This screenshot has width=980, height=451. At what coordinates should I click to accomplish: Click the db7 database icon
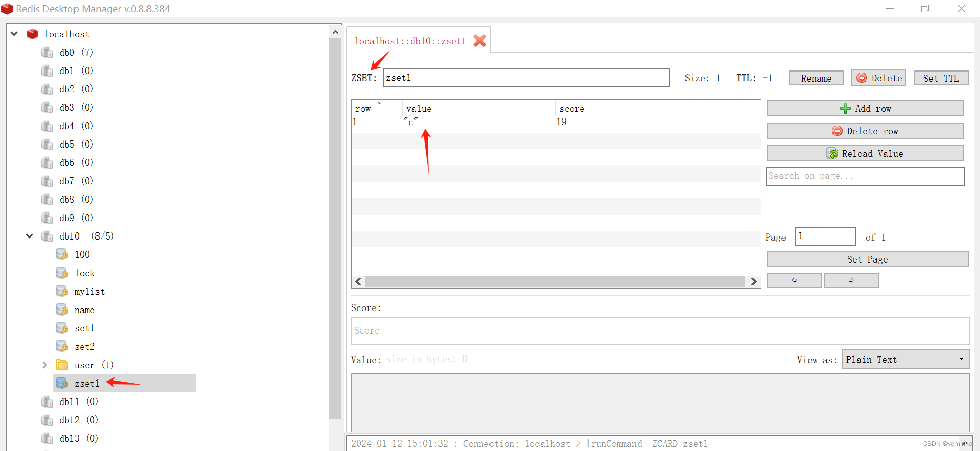47,181
